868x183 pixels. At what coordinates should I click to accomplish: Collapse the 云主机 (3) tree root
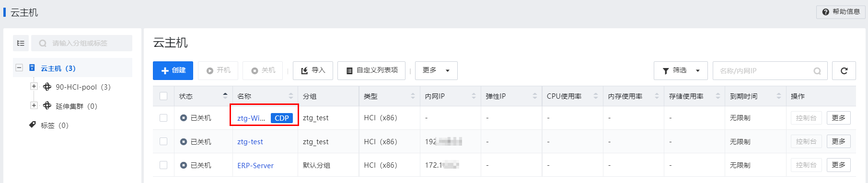click(19, 68)
